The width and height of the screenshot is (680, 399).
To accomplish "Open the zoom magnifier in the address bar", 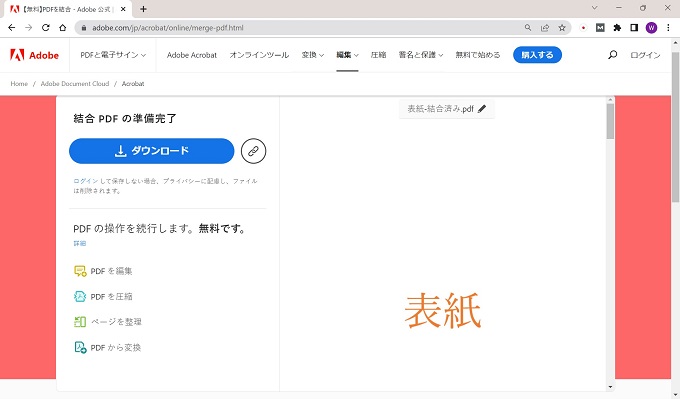I will pyautogui.click(x=528, y=28).
